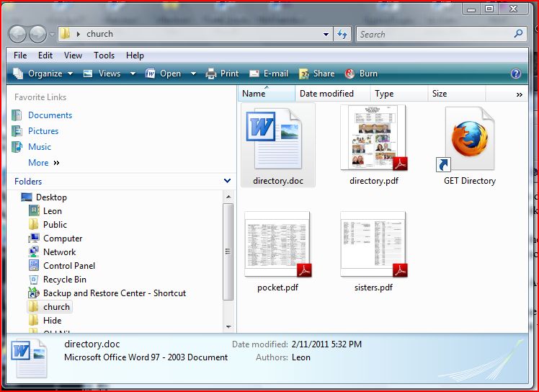Open Music favorite link
Image resolution: width=539 pixels, height=392 pixels.
pyautogui.click(x=40, y=147)
